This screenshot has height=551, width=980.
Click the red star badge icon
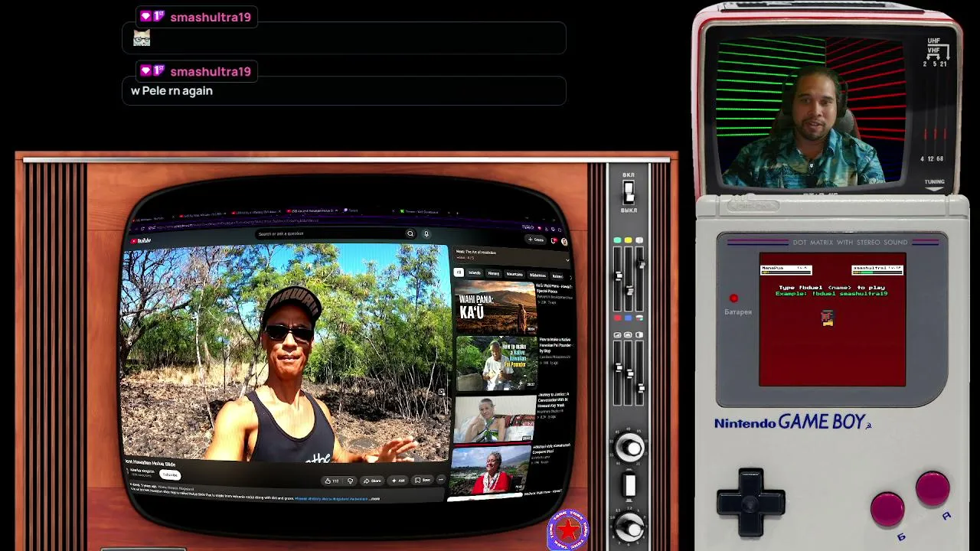click(568, 530)
